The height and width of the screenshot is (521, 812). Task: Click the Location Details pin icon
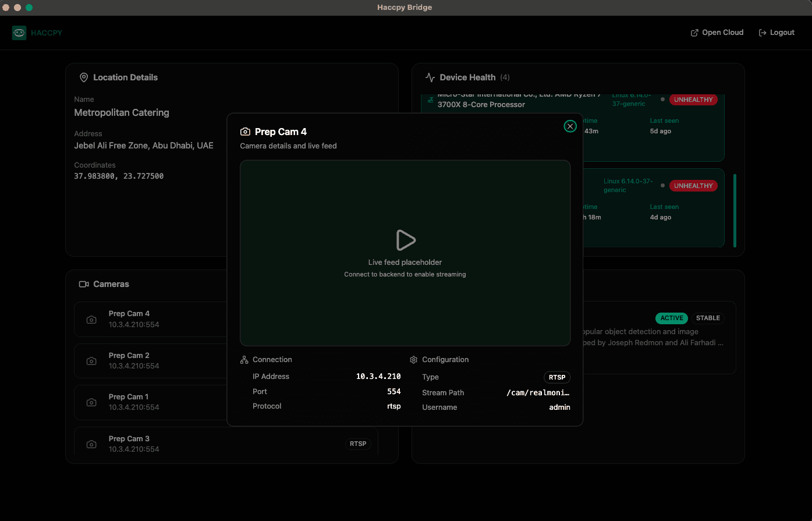[x=83, y=77]
